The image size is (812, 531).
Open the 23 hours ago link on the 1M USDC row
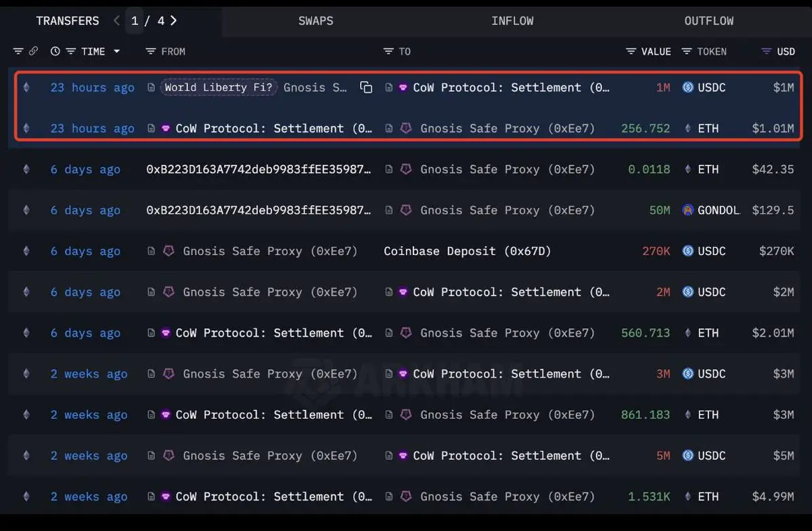(x=92, y=87)
